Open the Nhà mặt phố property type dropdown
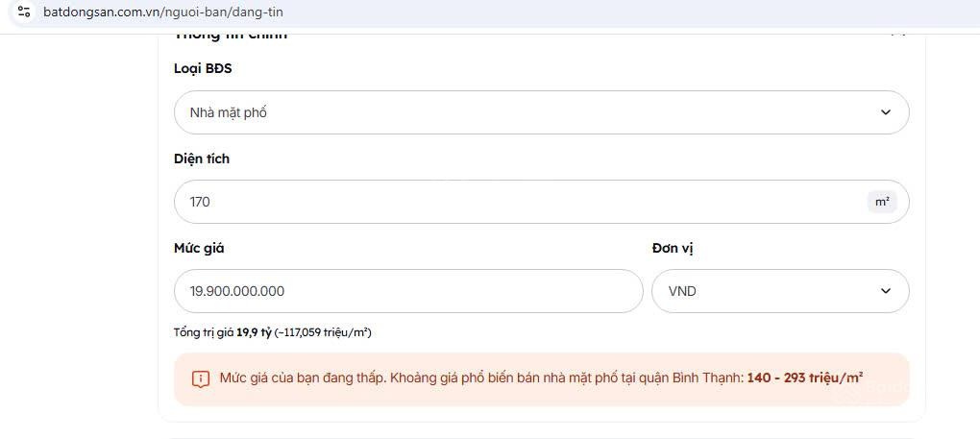The width and height of the screenshot is (980, 439). (541, 112)
